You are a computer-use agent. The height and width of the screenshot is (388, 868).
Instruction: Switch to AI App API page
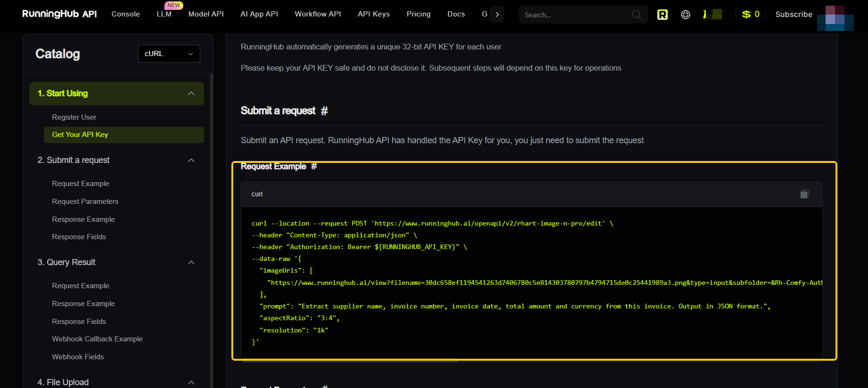coord(259,14)
